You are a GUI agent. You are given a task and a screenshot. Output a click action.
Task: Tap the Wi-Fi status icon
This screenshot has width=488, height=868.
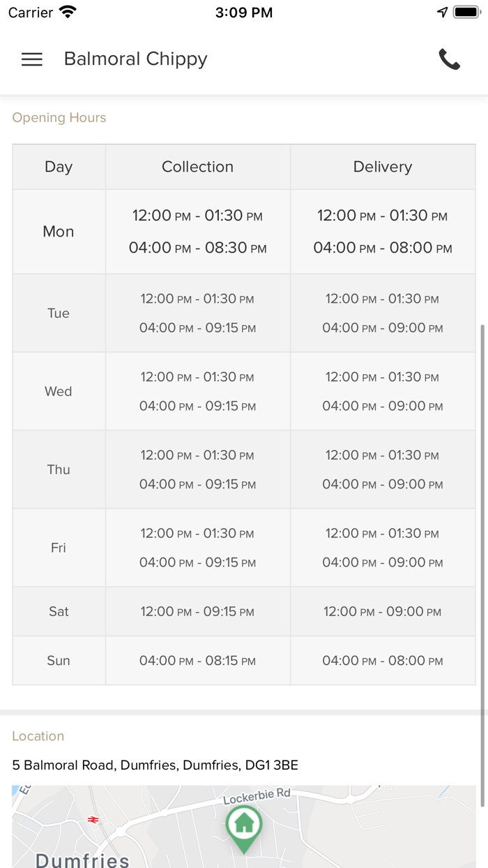pos(68,13)
